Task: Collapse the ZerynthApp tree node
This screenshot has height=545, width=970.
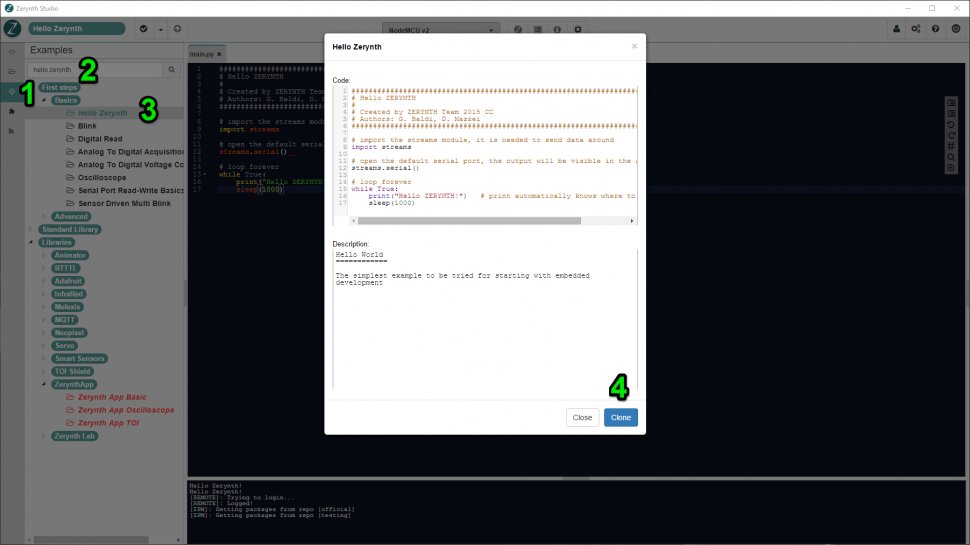Action: click(44, 385)
